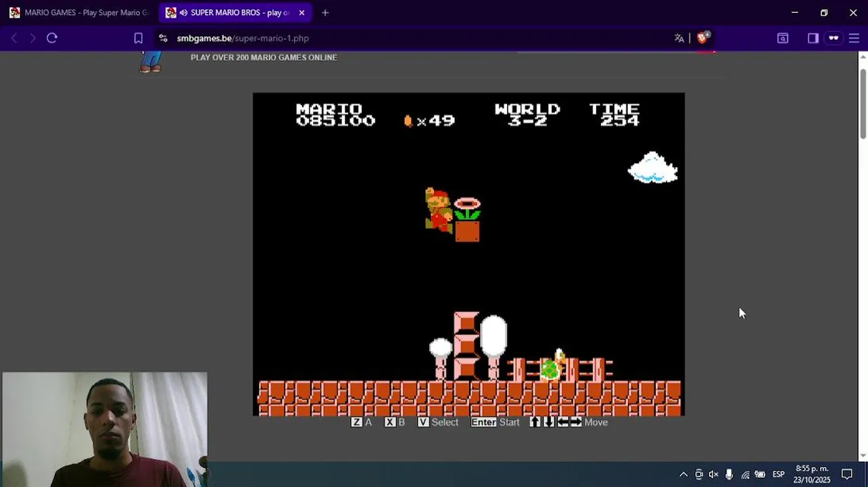The height and width of the screenshot is (487, 868).
Task: Show hidden system tray icons chevron
Action: [x=683, y=474]
